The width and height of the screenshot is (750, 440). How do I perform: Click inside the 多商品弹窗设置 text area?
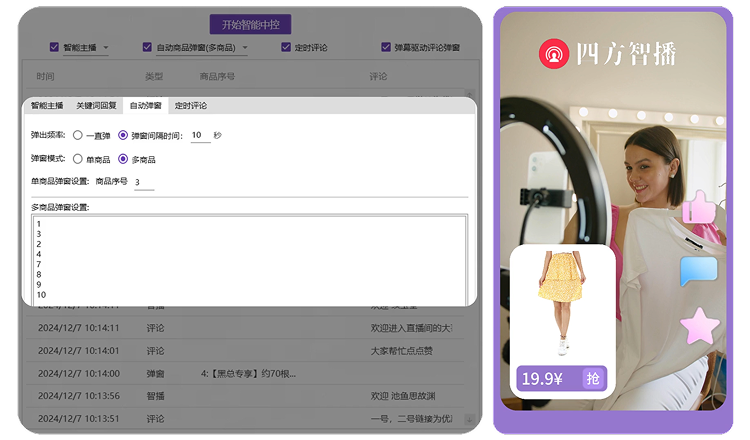(249, 260)
